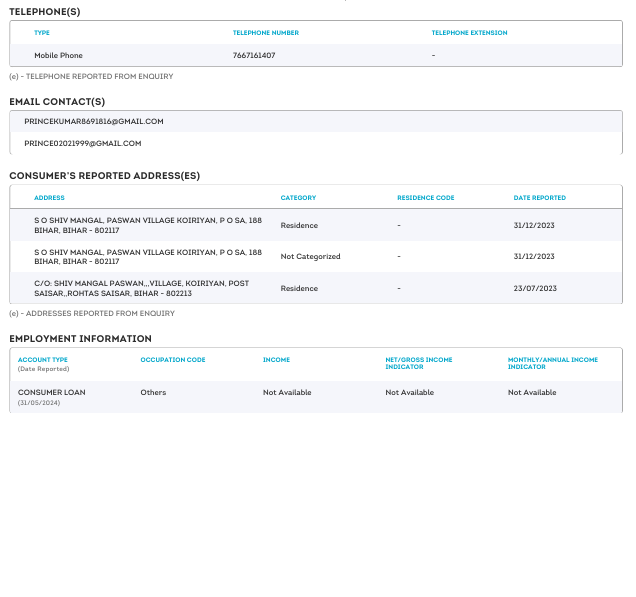Select the address ending with BIHAR - 802213
Screen dimensions: 636x597
141,288
